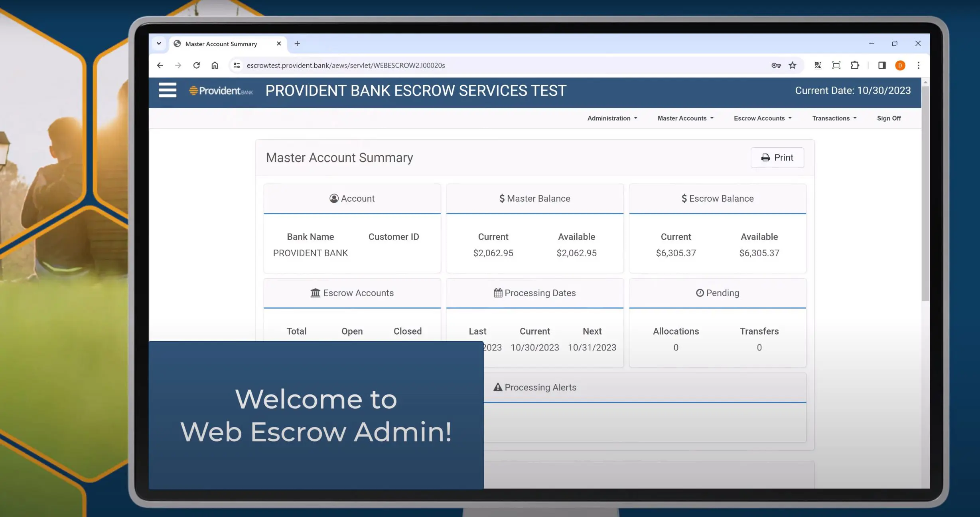
Task: Expand the Administration menu
Action: (612, 118)
